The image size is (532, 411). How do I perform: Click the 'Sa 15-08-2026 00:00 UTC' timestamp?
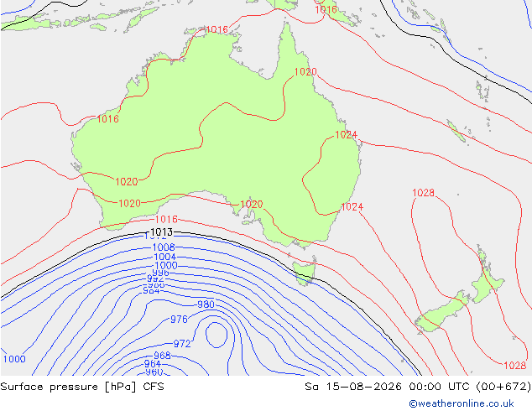(389, 387)
